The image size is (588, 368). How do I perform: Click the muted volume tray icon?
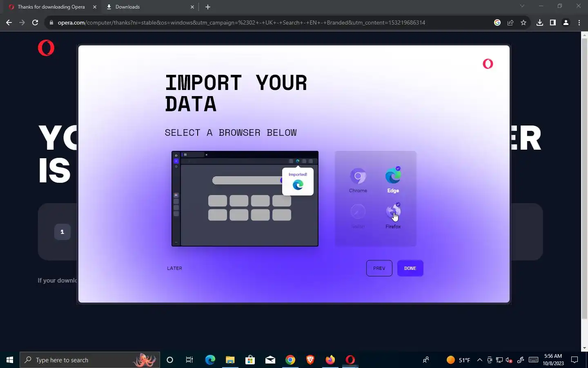[x=509, y=360]
